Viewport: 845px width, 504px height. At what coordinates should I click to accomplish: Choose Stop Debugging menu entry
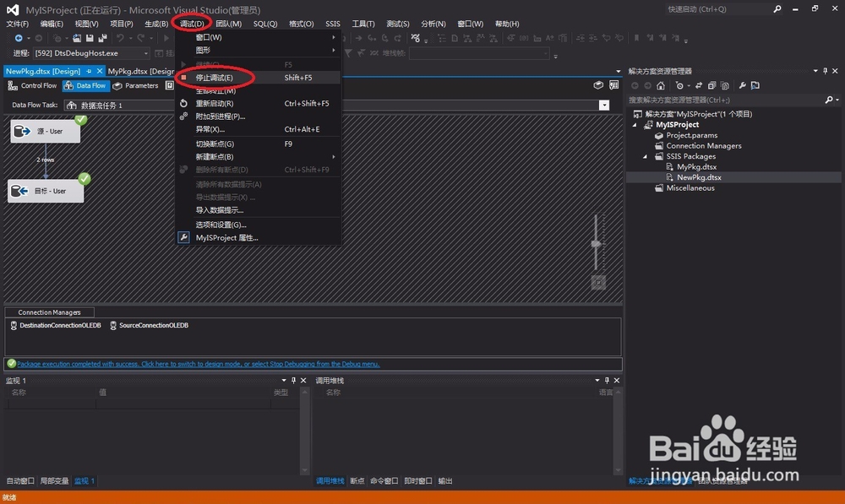pyautogui.click(x=259, y=78)
